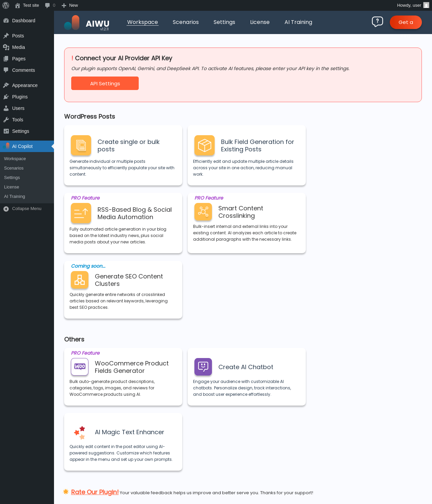Click the Media icon in sidebar

click(6, 47)
